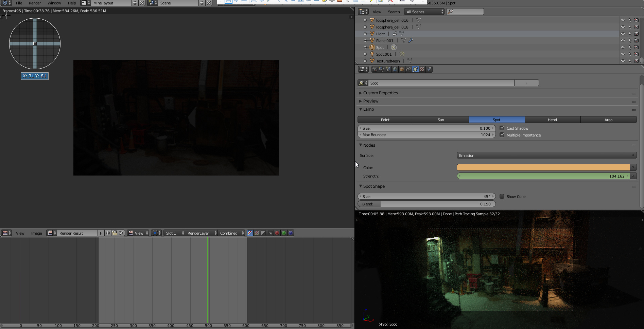Click the blue channel button in image editor
Screen dimensions: 644x329
point(291,233)
